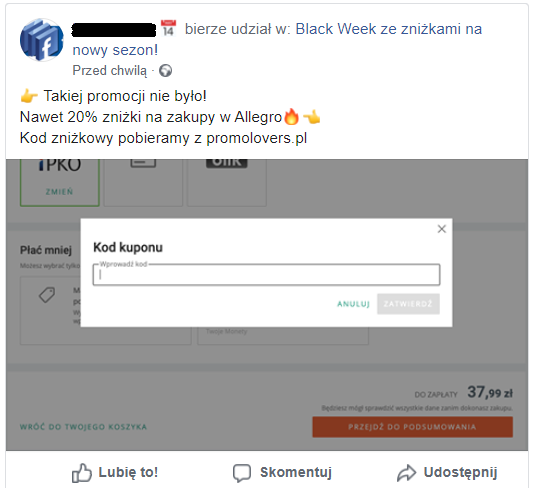Viewport: 533px width, 488px height.
Task: Open the Black Week event link
Action: [x=277, y=39]
